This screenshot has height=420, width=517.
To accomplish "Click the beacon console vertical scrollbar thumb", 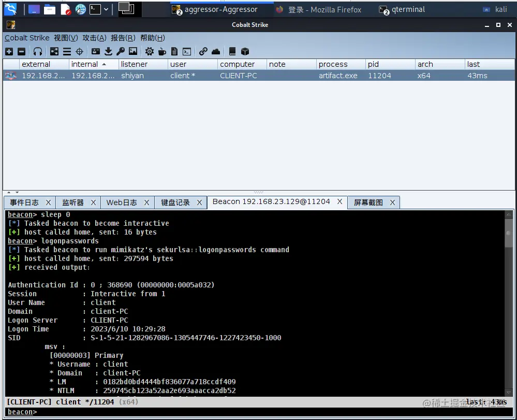I will [x=509, y=234].
